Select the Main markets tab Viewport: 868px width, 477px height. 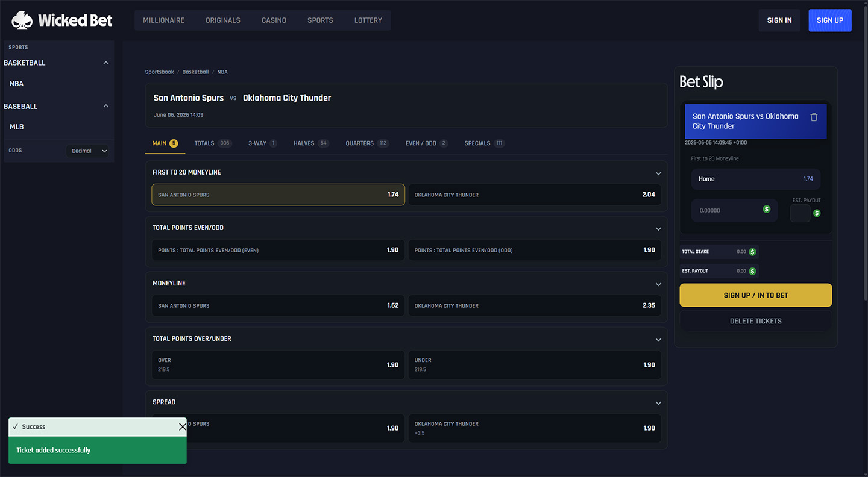(x=165, y=143)
